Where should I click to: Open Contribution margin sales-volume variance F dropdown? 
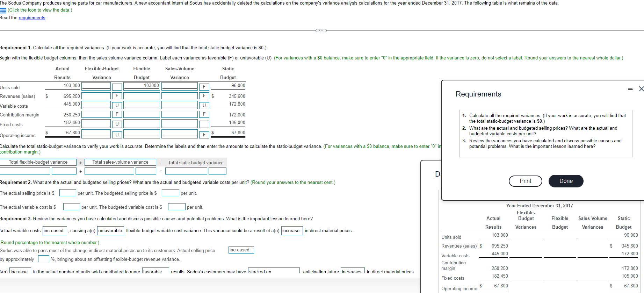[x=204, y=114]
